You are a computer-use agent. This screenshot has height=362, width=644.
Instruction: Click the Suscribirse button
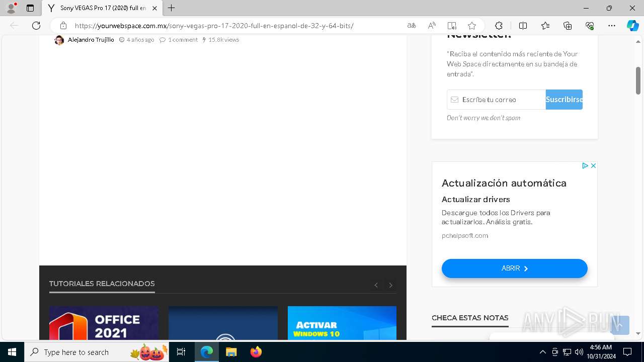coord(564,100)
